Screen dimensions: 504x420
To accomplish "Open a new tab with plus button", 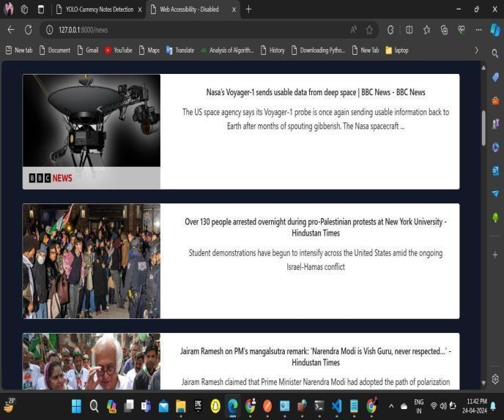I will pos(248,10).
